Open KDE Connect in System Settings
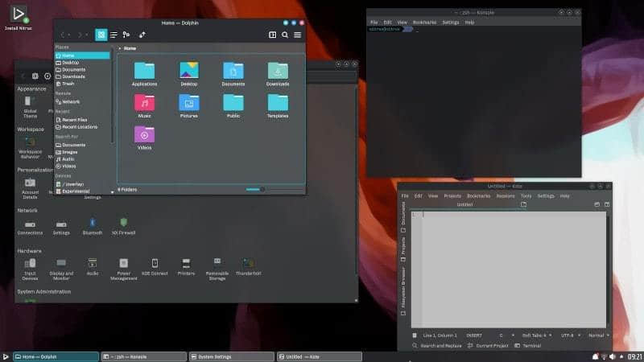The width and height of the screenshot is (644, 362). 155,265
